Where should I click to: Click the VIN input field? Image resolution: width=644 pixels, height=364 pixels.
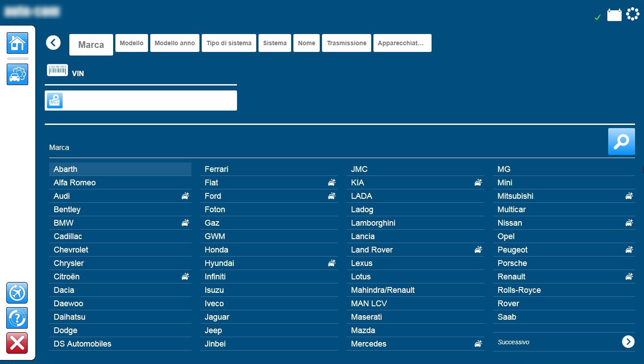click(x=141, y=101)
